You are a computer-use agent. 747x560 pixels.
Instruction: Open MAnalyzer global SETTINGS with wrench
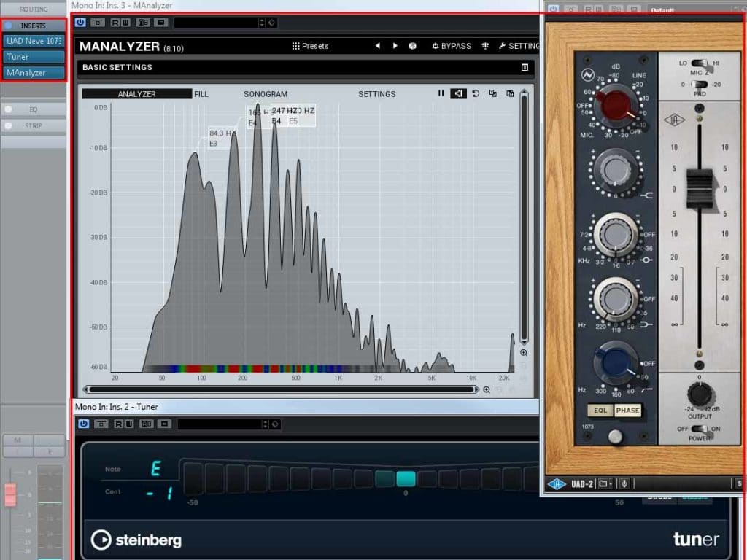(519, 46)
